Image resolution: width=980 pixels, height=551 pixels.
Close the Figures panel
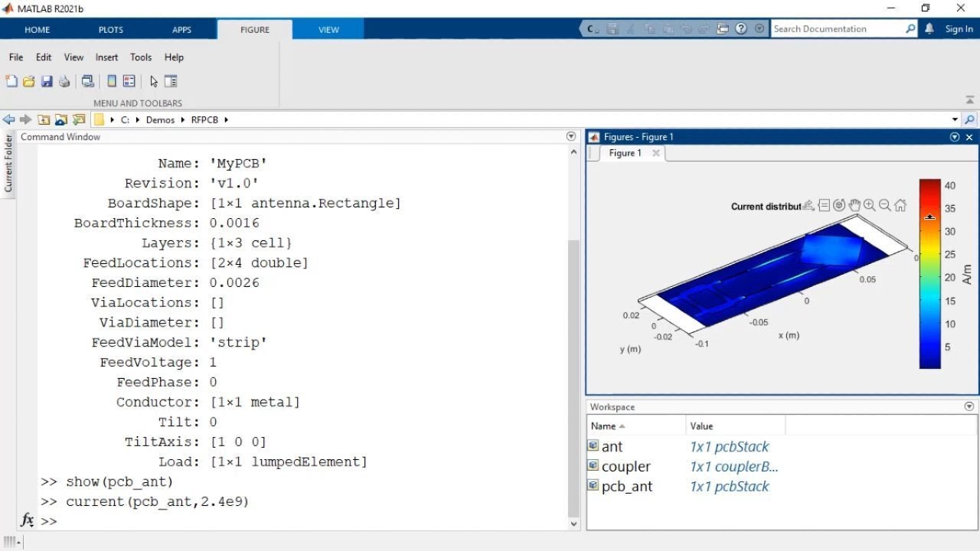(x=969, y=137)
